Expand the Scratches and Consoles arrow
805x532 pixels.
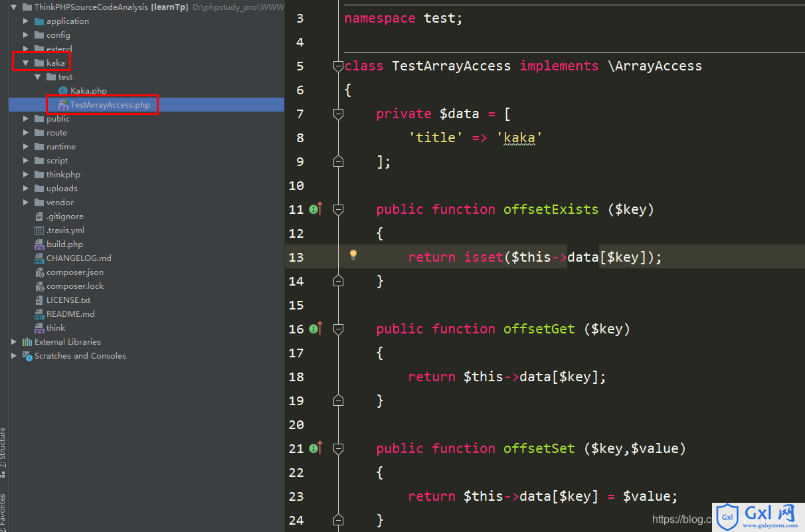click(x=14, y=356)
